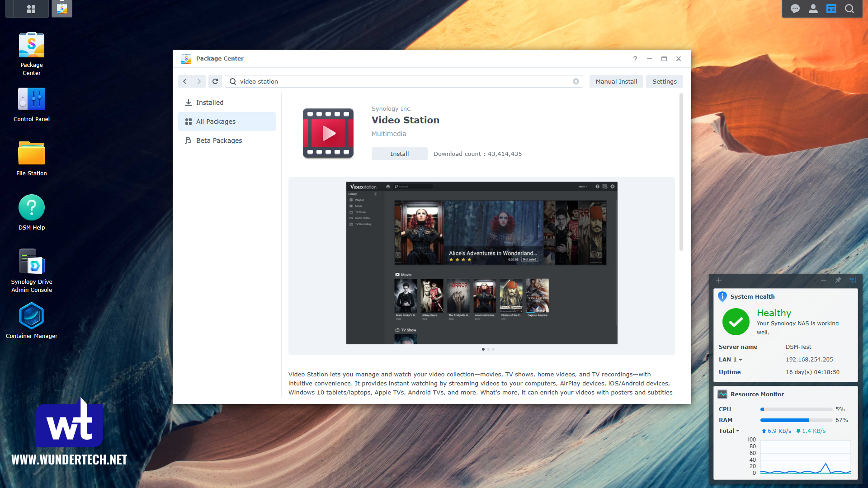The image size is (868, 488).
Task: Toggle Resource Monitor network graph
Action: point(728,431)
